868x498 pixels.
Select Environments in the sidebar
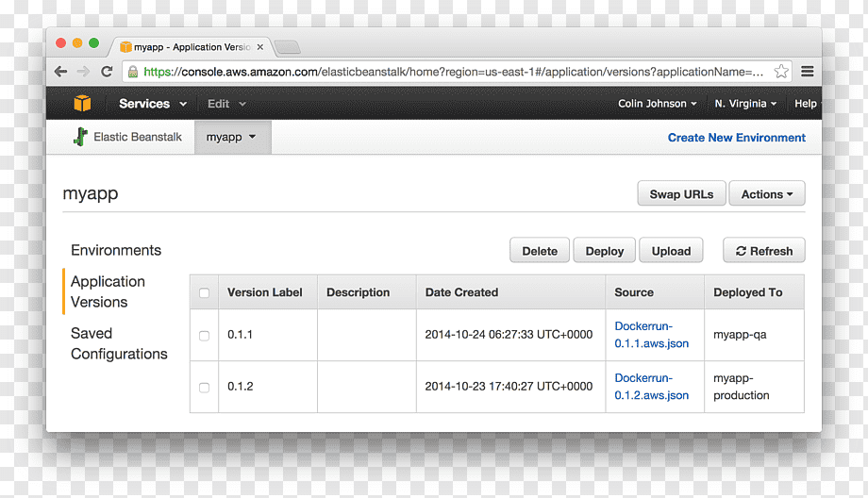pos(116,251)
